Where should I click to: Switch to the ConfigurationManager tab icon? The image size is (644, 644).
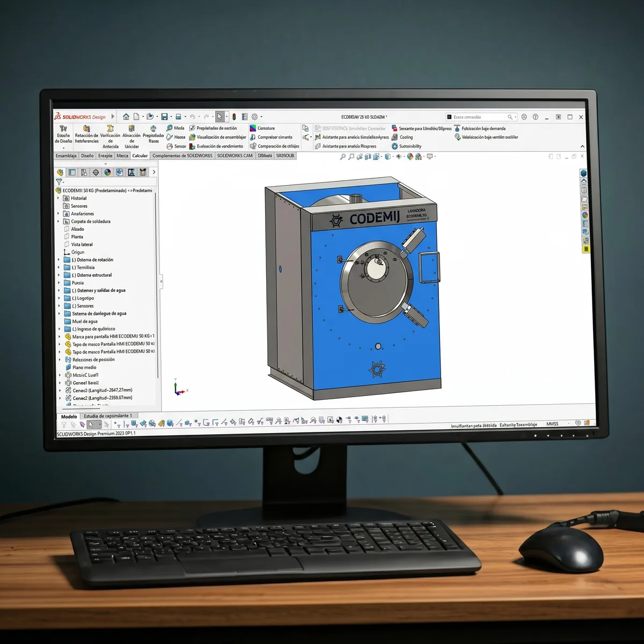pos(84,172)
